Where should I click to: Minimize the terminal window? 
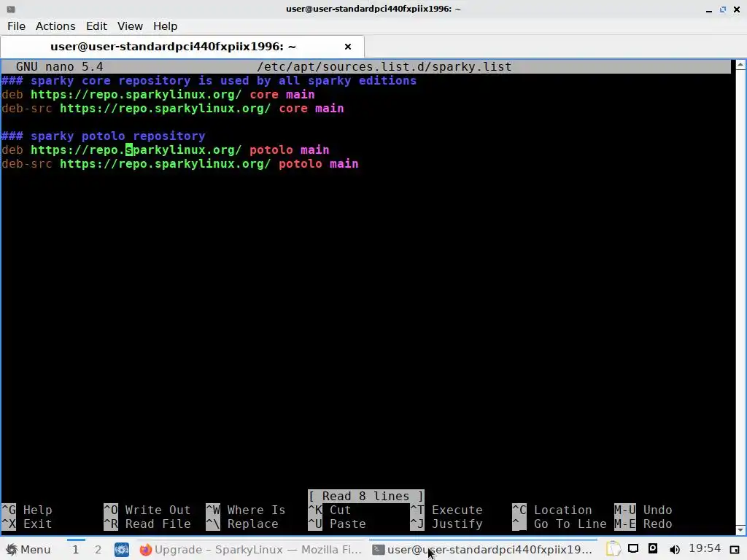coord(709,9)
